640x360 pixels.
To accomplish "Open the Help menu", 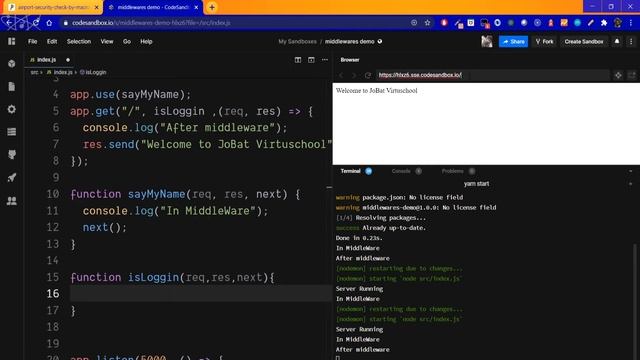I will tap(146, 41).
